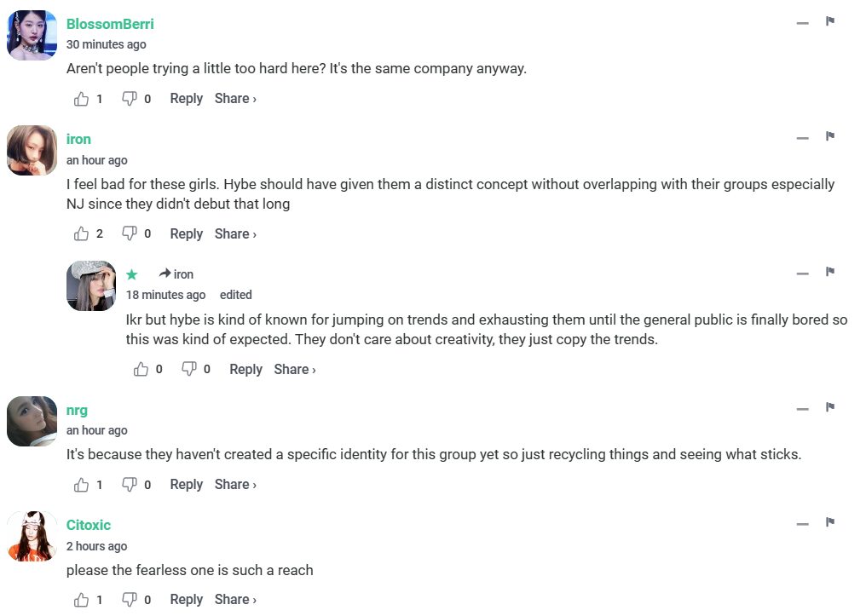
Task: Flag BlossomBerri's comment
Action: 829,21
